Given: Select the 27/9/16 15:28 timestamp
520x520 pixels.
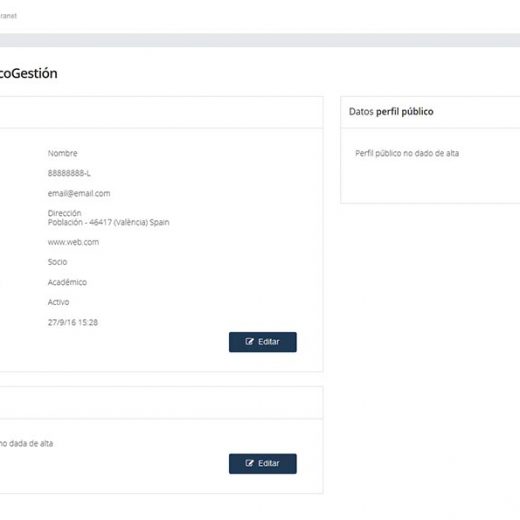Looking at the screenshot, I should tap(73, 322).
